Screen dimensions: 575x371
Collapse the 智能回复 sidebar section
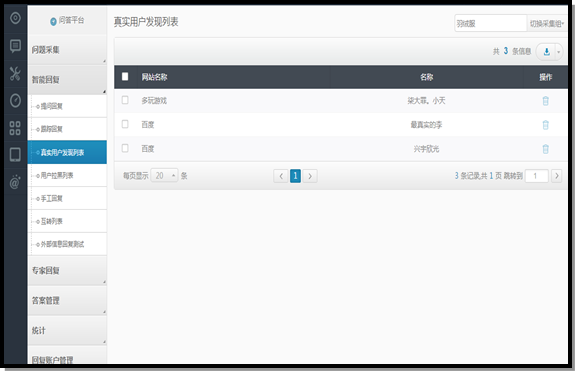67,80
